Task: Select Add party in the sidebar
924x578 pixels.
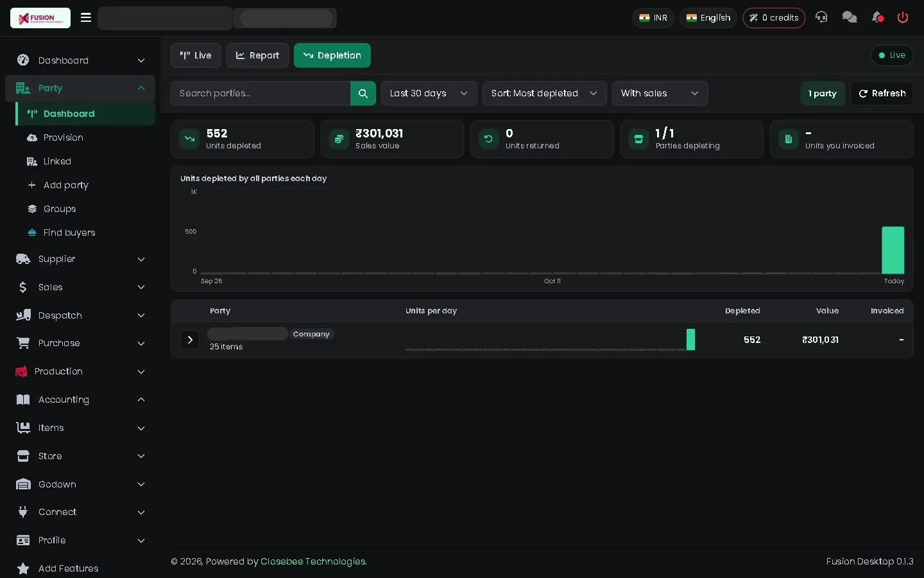Action: [85, 185]
